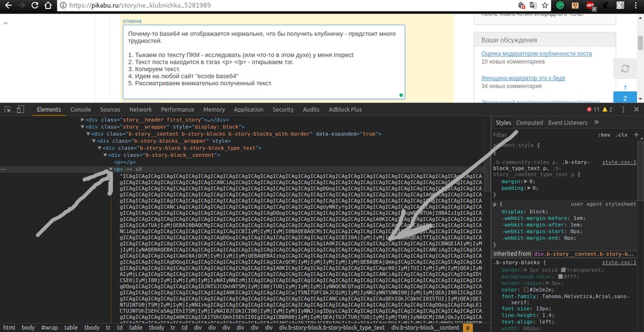Select the Computed sidebar tab
This screenshot has height=332, width=644.
(x=529, y=123)
